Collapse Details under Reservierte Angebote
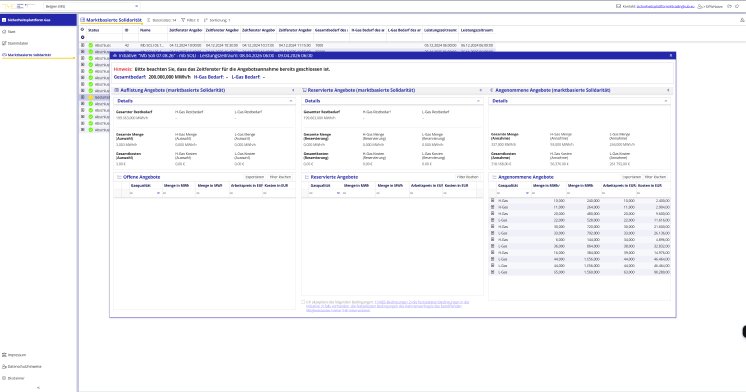 coord(478,101)
